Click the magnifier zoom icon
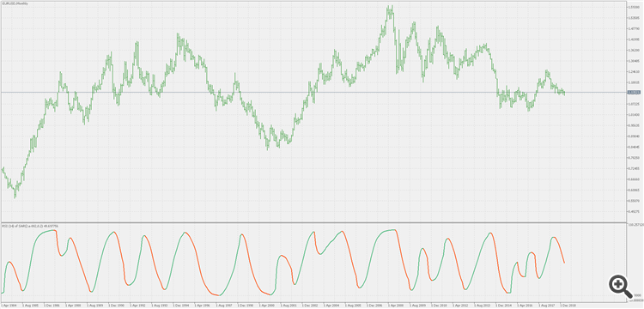 tap(620, 286)
